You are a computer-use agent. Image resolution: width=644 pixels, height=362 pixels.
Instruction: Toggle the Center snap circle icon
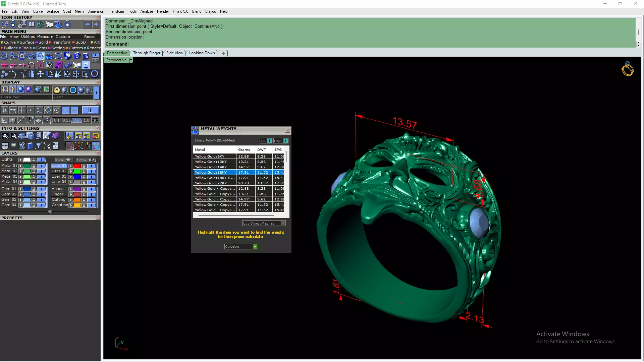point(57,110)
